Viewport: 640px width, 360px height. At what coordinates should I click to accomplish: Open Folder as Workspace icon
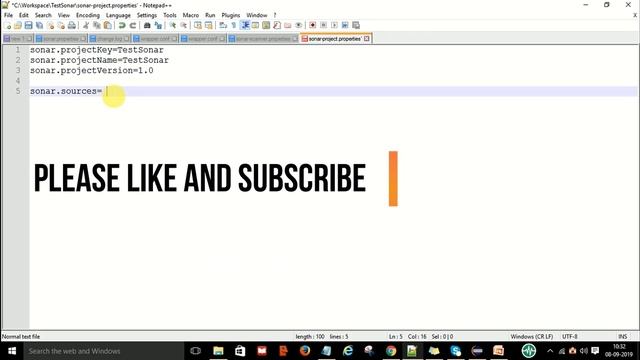coord(288,25)
